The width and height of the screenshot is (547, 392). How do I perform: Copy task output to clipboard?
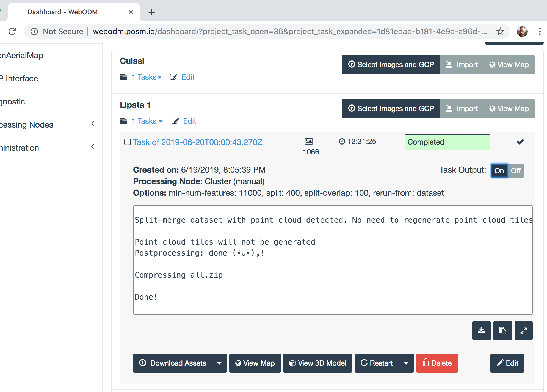503,331
